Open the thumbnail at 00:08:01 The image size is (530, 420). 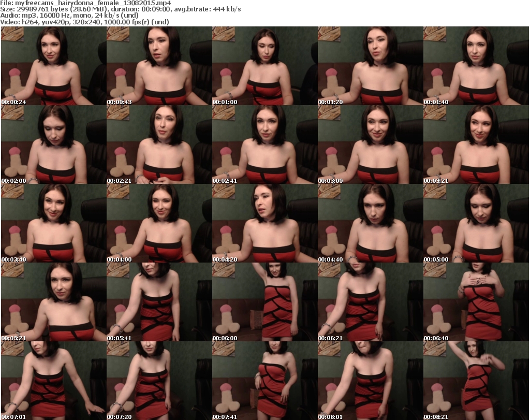pyautogui.click(x=371, y=381)
